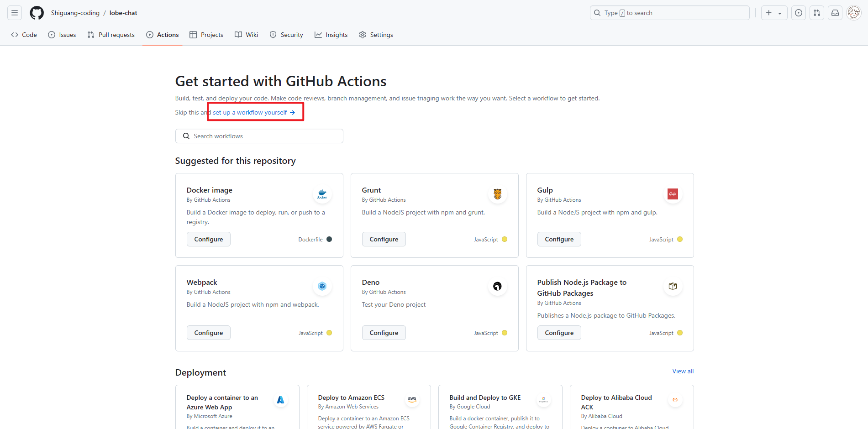Focus the Search workflows field
Image resolution: width=868 pixels, height=429 pixels.
pos(259,136)
